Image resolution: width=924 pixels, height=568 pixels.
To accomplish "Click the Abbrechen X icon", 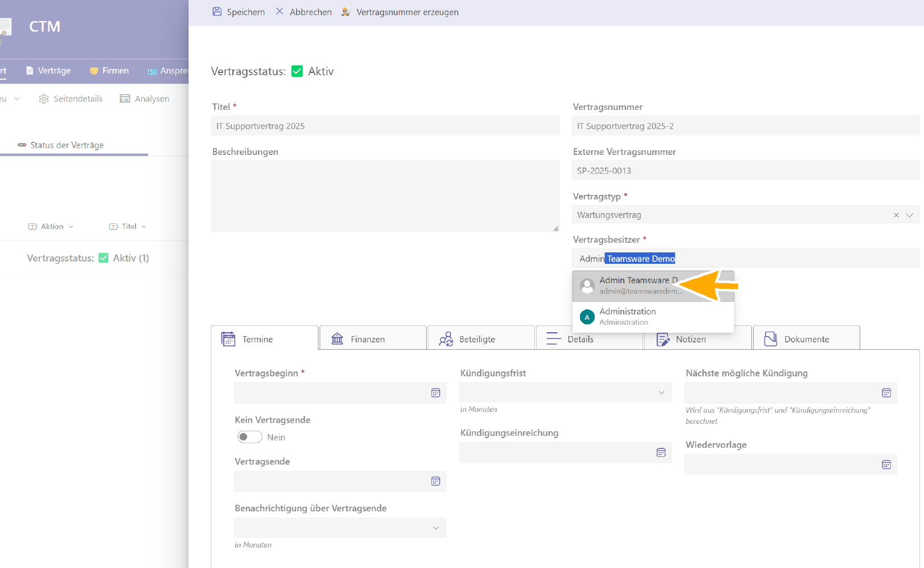I will point(280,12).
